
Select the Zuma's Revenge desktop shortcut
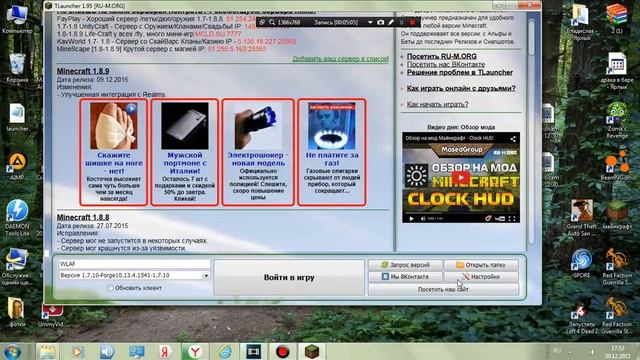coord(617,120)
